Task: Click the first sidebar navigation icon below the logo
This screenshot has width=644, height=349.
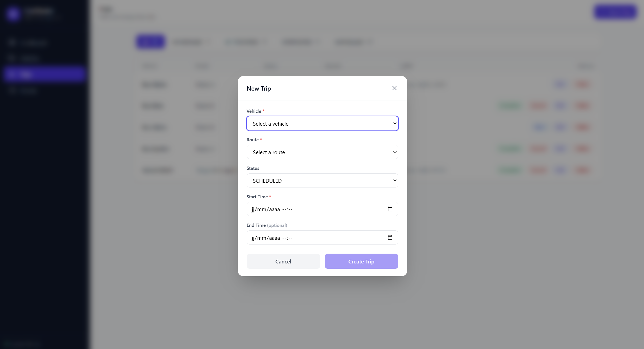Action: tap(12, 42)
